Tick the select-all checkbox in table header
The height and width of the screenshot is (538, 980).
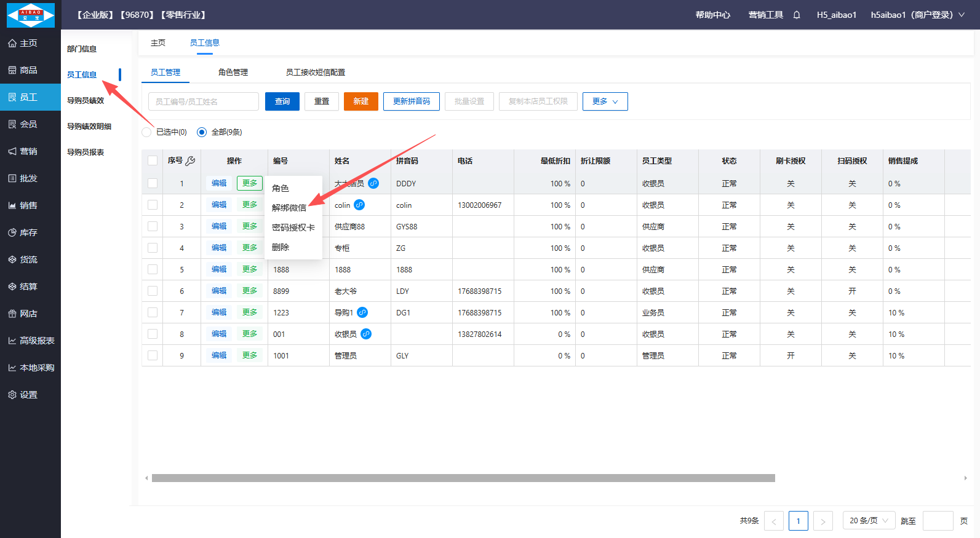[153, 160]
